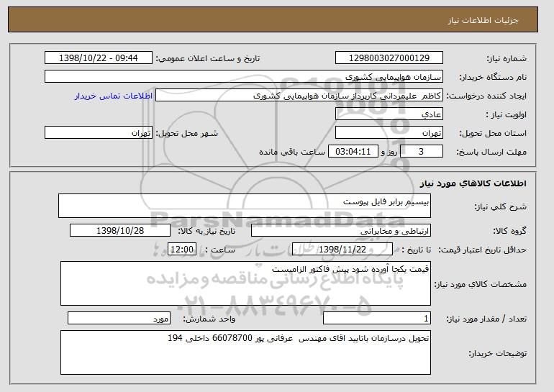Click the price validity date field 1398/11/22
Image resolution: width=554 pixels, height=392 pixels.
pyautogui.click(x=342, y=250)
